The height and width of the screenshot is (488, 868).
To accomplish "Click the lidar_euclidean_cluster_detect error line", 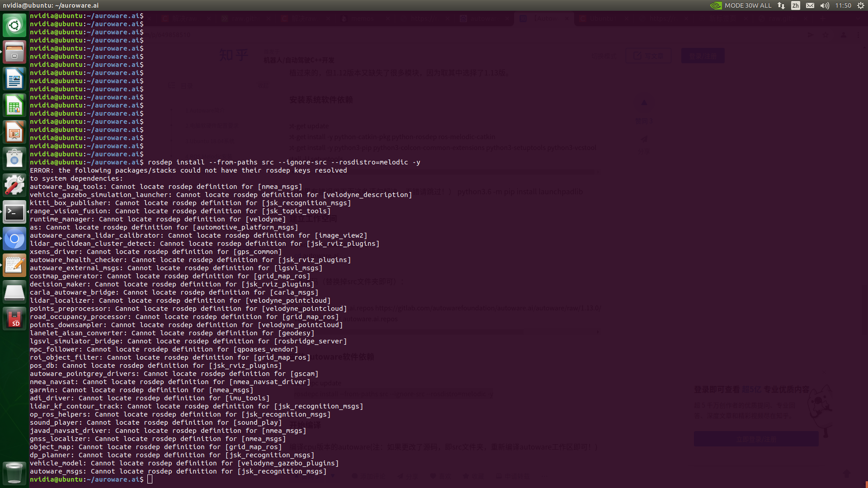I will [205, 244].
